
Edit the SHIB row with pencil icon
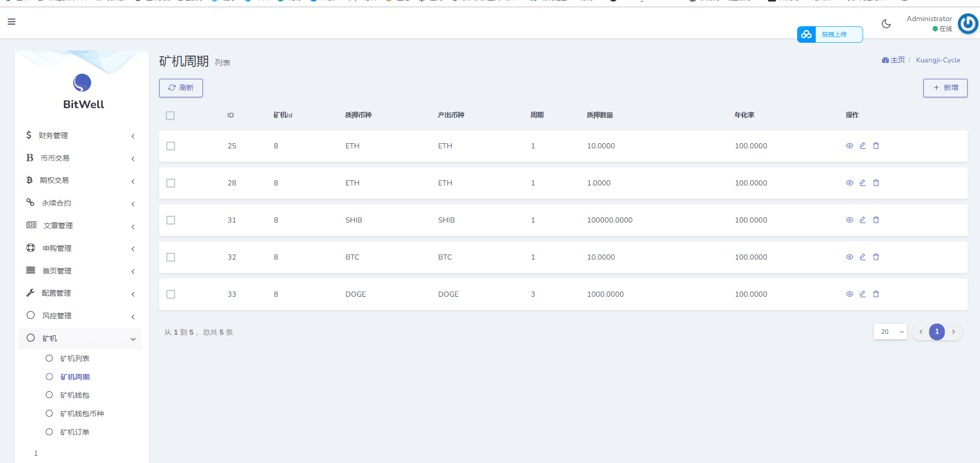862,220
